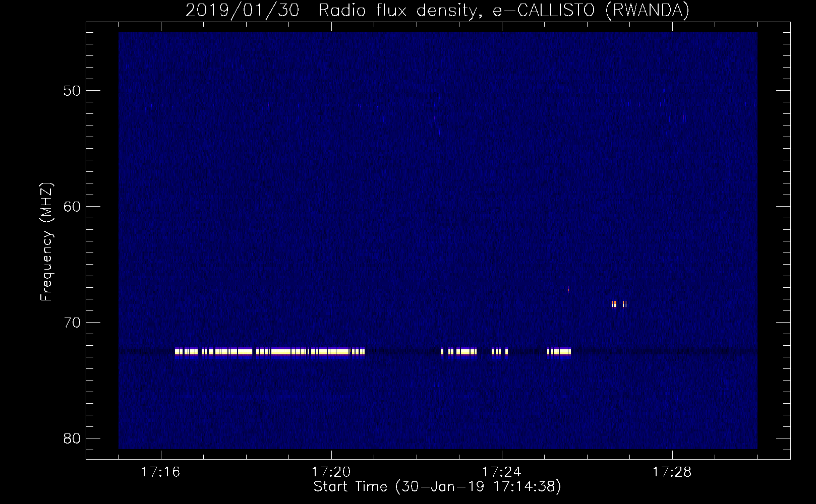This screenshot has height=504, width=816.
Task: Click the 60 frequency tick label
Action: (73, 207)
